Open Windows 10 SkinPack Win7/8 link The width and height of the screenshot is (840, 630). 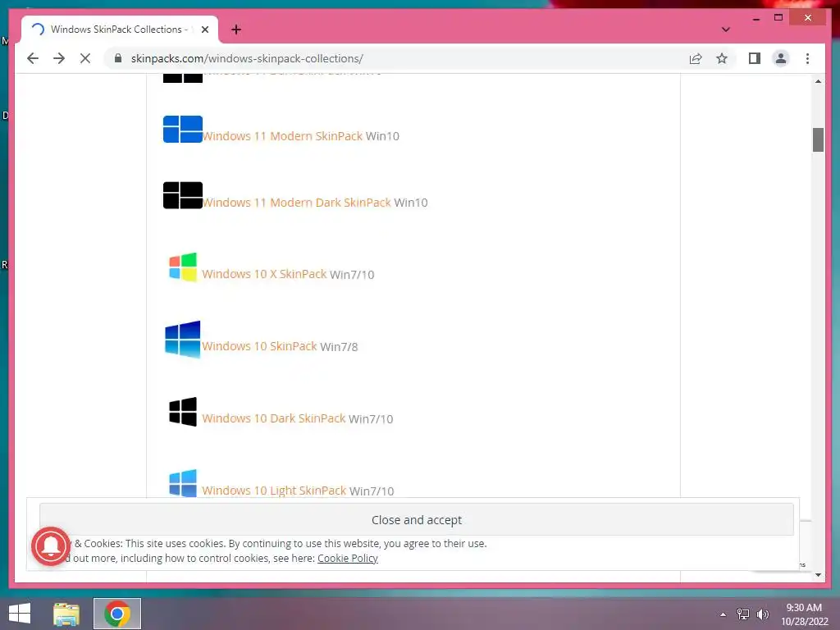point(259,346)
